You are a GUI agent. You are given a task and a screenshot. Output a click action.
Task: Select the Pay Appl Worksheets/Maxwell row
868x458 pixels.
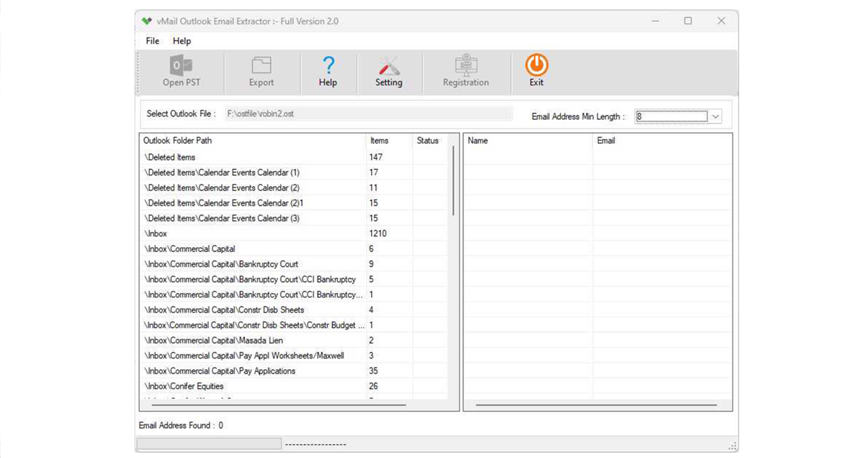tap(293, 356)
